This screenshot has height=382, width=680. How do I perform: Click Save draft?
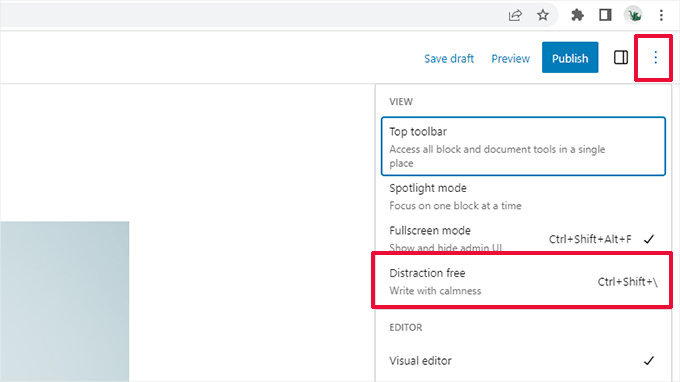pyautogui.click(x=448, y=59)
